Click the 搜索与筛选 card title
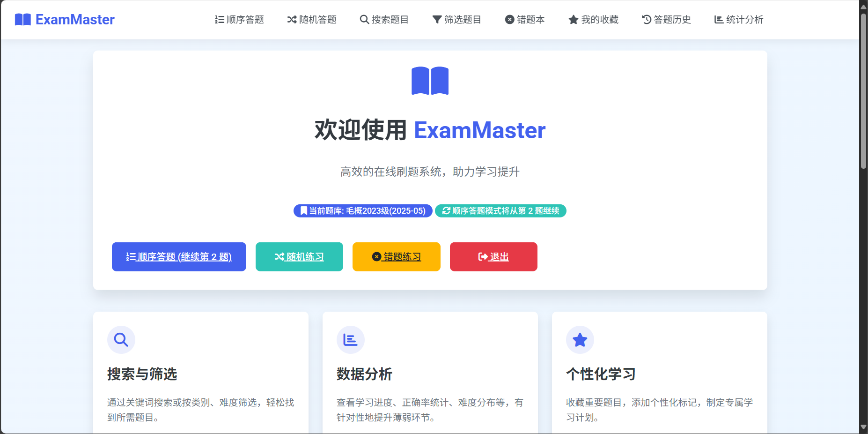The height and width of the screenshot is (434, 868). [x=142, y=374]
